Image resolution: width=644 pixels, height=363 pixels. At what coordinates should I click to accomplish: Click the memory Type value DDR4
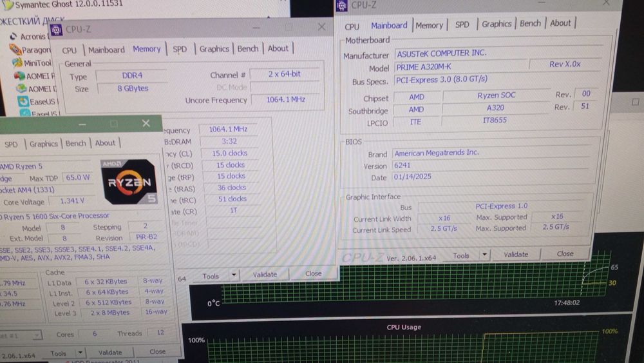tap(132, 75)
